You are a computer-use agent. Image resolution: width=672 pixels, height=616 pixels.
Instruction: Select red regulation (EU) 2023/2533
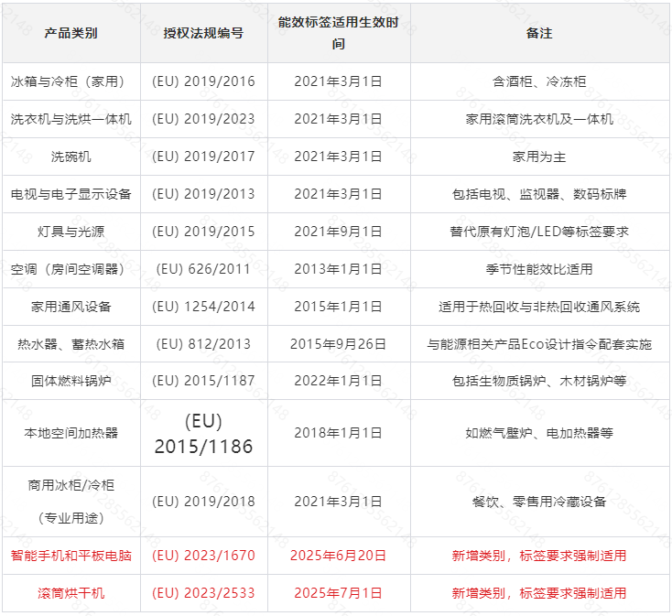[x=203, y=593]
